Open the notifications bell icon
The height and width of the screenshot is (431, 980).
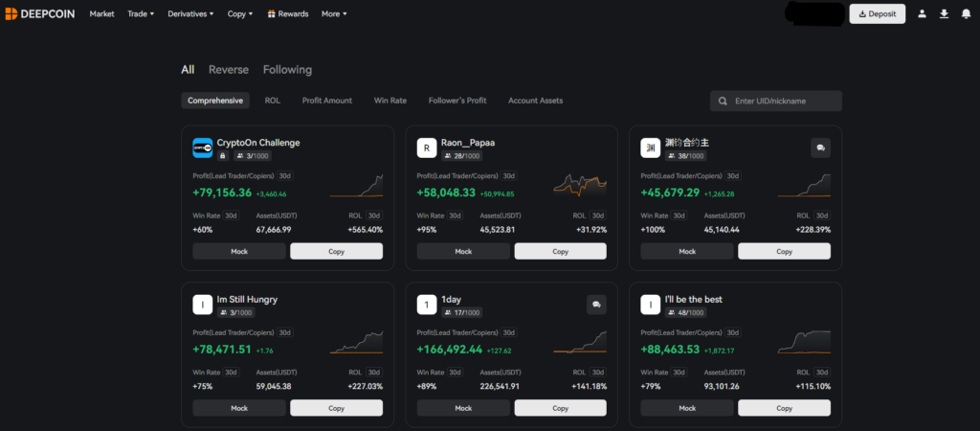pos(966,13)
